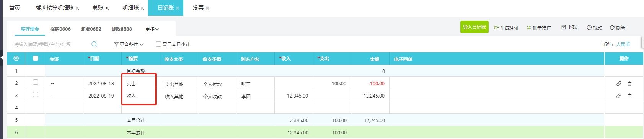Click 生成凭证 in the toolbar
The image size is (644, 139).
(507, 28)
